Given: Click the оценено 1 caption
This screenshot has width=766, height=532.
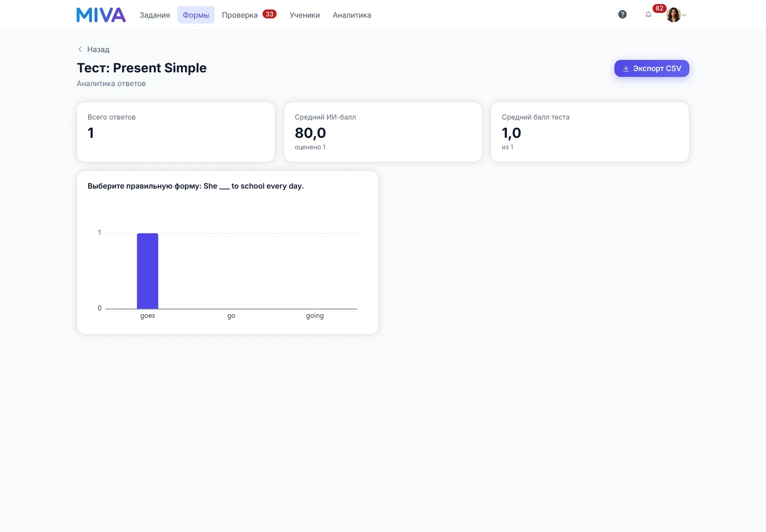Looking at the screenshot, I should tap(310, 147).
